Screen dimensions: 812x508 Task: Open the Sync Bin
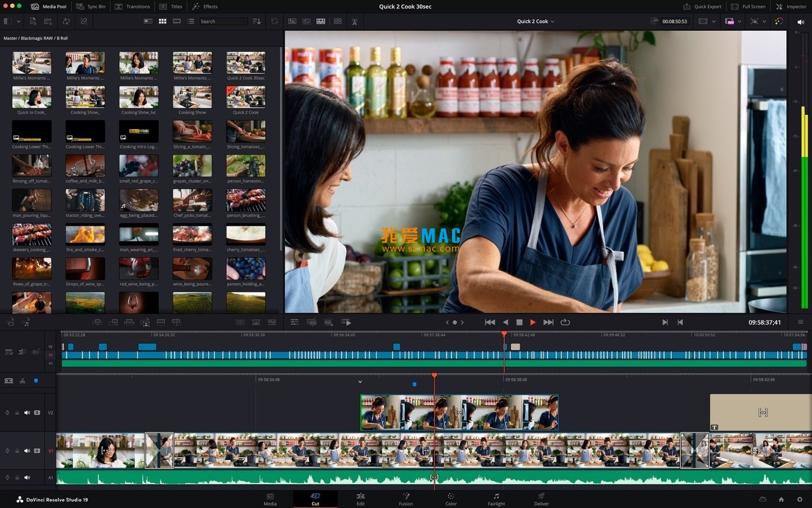[x=93, y=7]
